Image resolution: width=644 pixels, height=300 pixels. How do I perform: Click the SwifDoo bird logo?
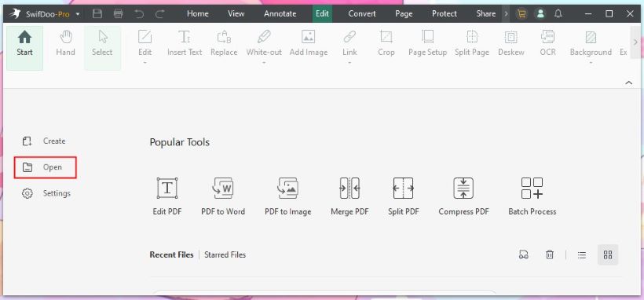tap(14, 14)
